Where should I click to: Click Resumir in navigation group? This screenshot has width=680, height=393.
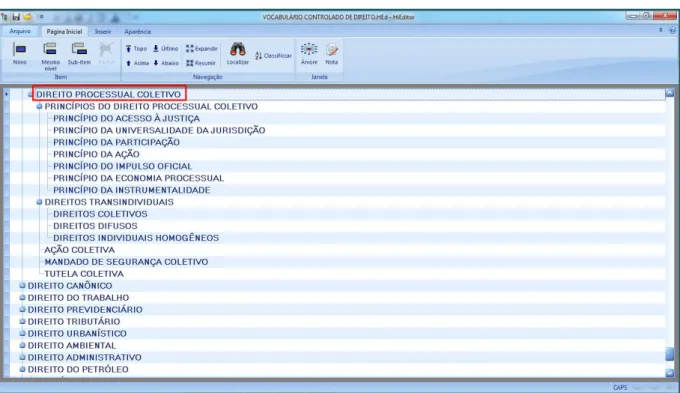[x=201, y=63]
